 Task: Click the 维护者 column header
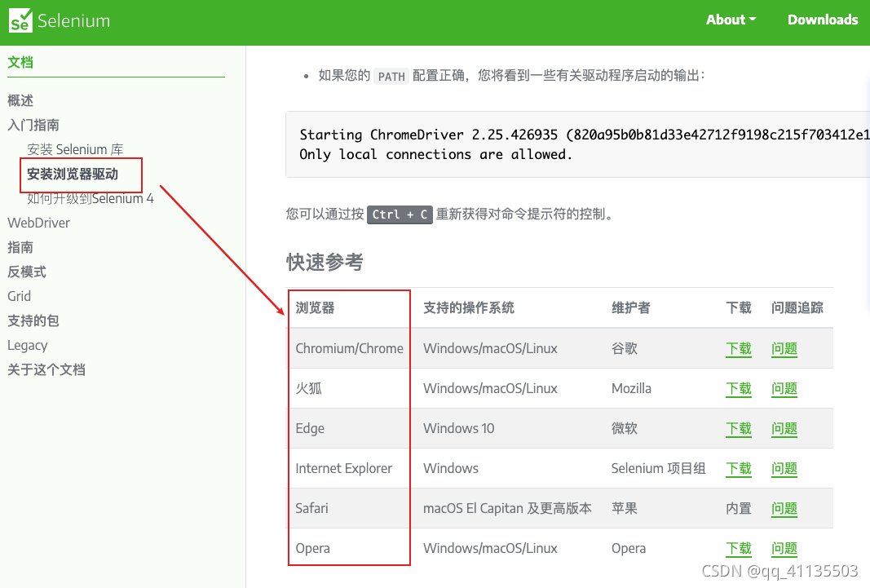click(631, 308)
